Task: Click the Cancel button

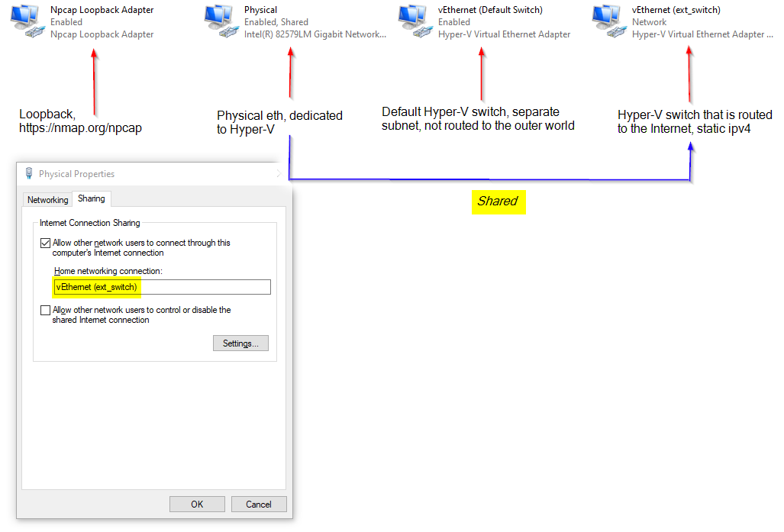Action: 260,504
